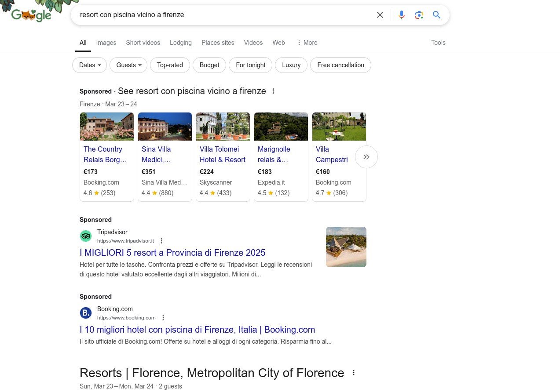Click Skyscanner provider label
This screenshot has width=560, height=392.
(x=216, y=182)
